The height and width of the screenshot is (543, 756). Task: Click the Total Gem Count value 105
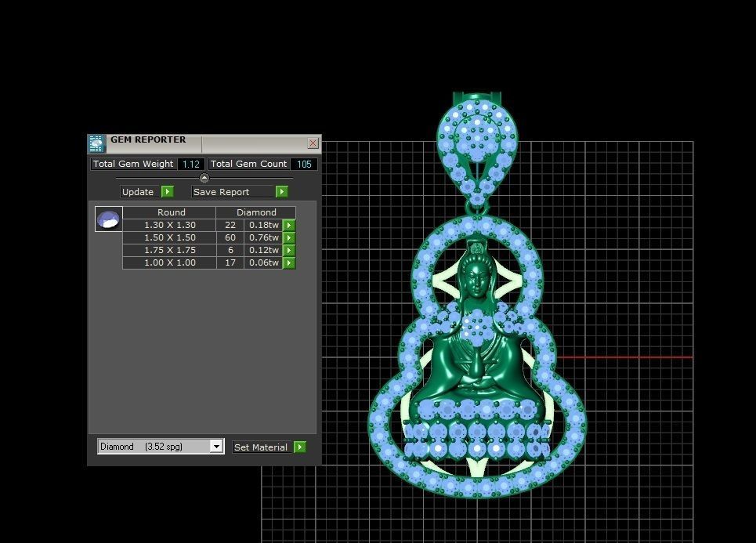click(x=304, y=164)
